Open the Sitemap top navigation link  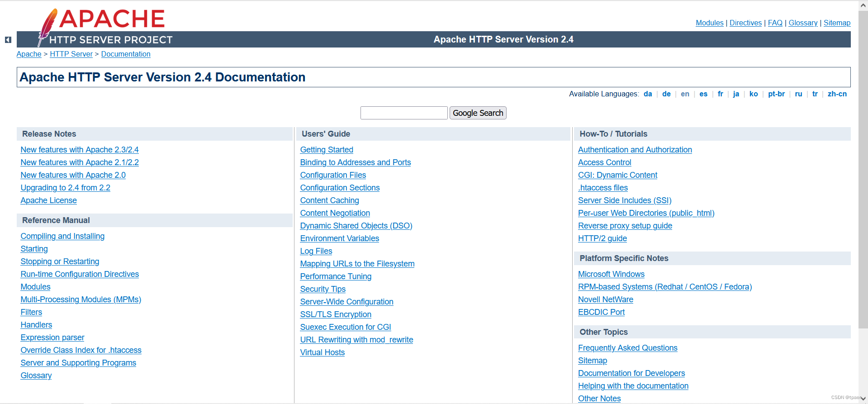[837, 23]
